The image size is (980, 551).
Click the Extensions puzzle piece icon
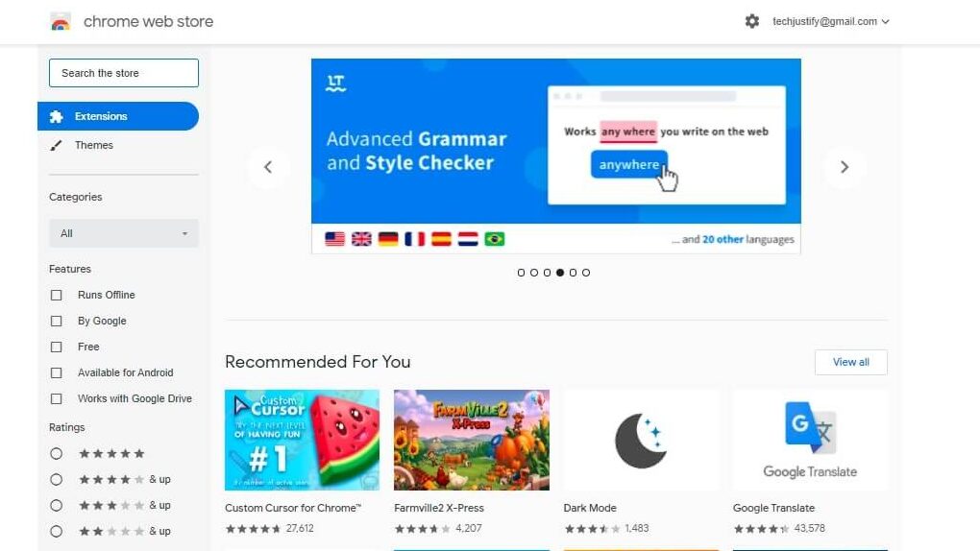tap(57, 117)
